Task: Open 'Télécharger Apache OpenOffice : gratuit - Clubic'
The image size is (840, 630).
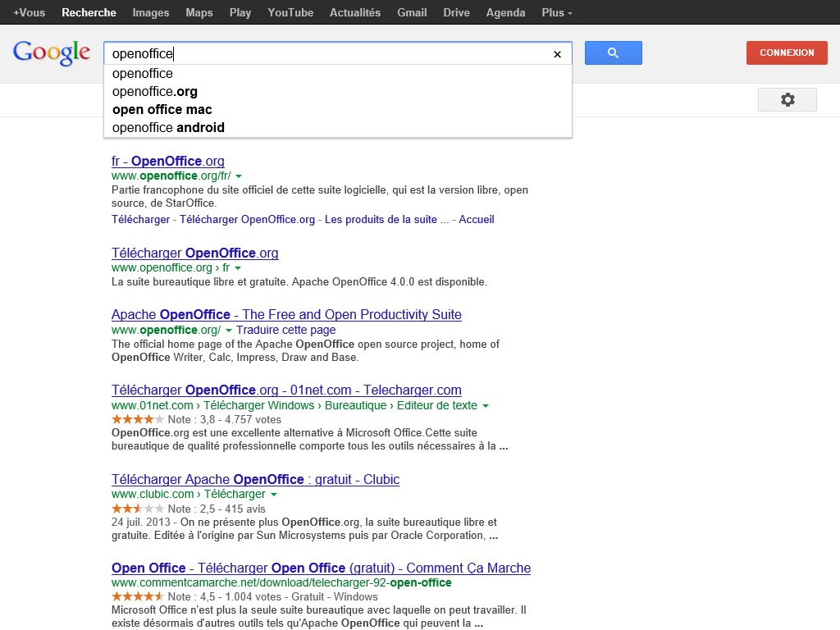Action: pyautogui.click(x=256, y=479)
